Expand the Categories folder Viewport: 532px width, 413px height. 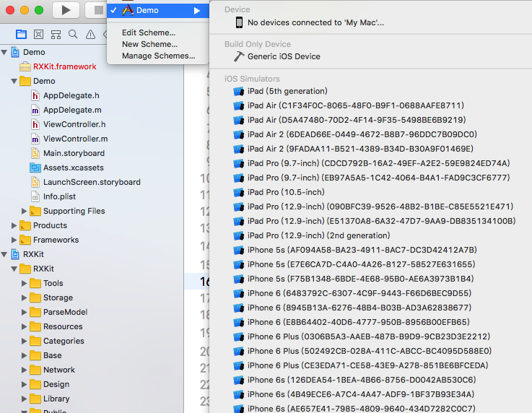click(x=24, y=341)
